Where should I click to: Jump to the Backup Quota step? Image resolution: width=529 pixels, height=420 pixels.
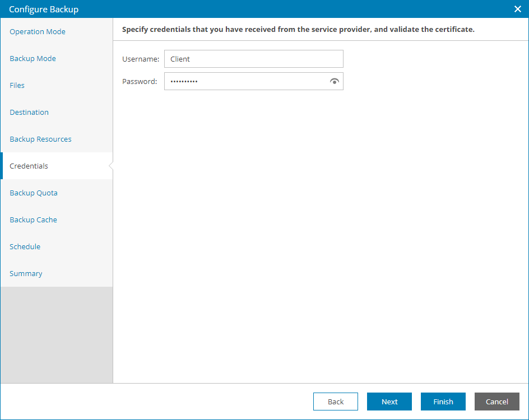pos(34,193)
